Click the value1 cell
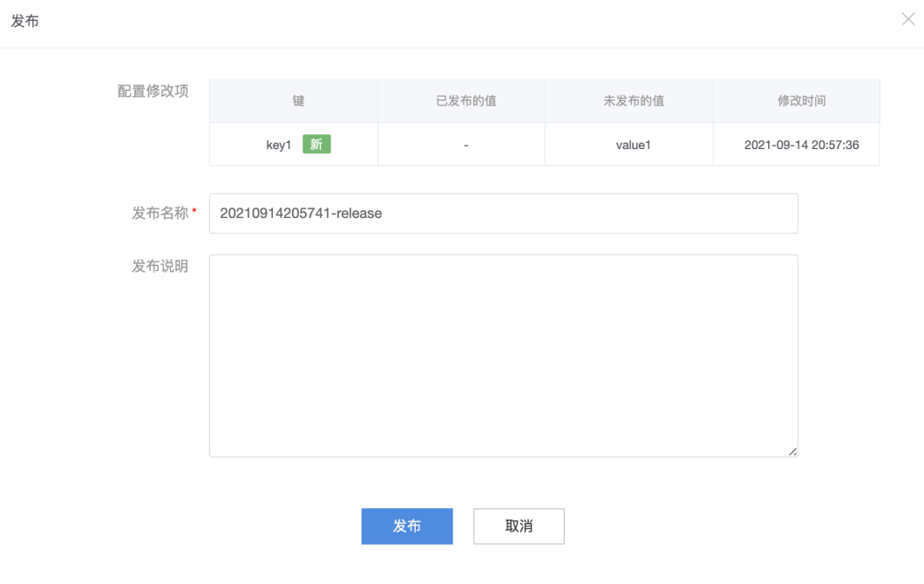This screenshot has height=584, width=924. point(634,146)
